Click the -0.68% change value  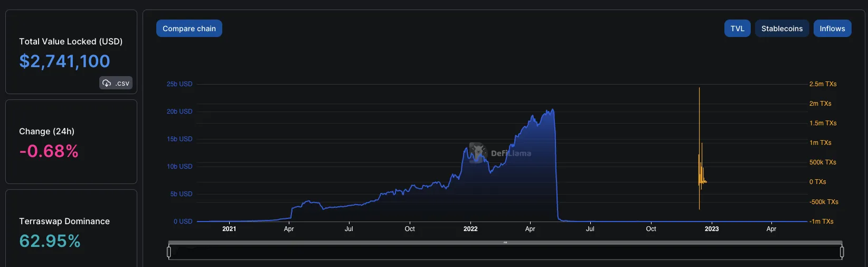tap(49, 151)
